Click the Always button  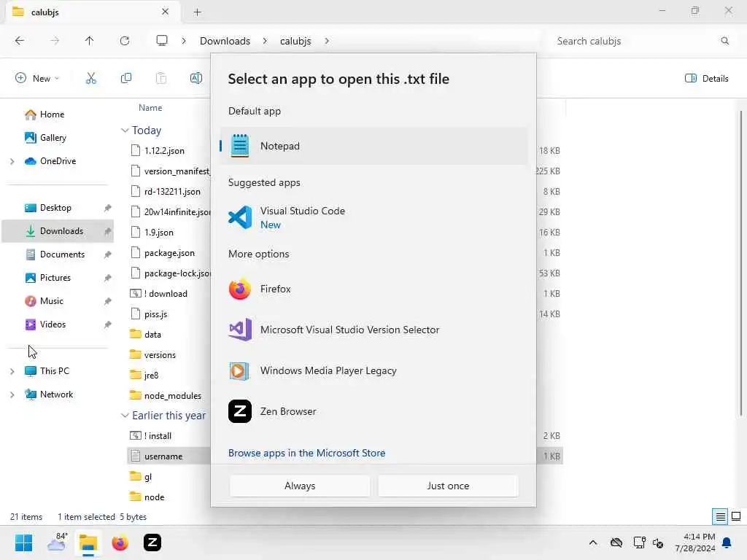pyautogui.click(x=300, y=486)
